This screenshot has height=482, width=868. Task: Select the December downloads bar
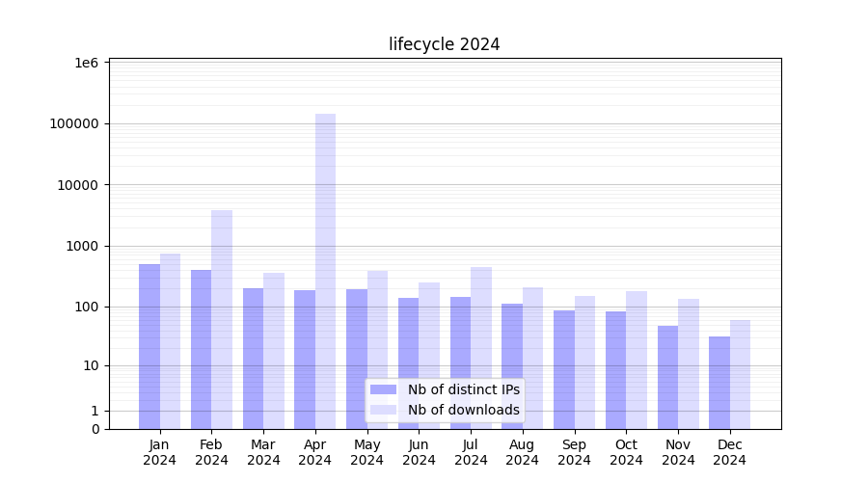point(740,374)
